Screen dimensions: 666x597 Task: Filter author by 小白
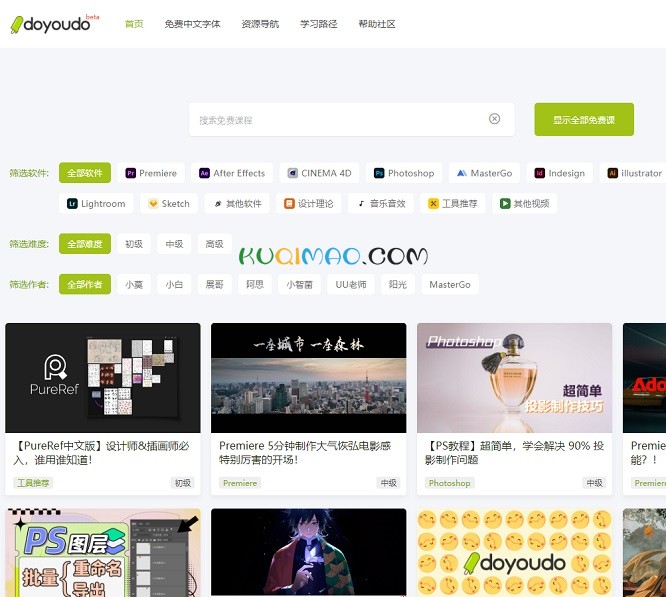click(x=174, y=284)
